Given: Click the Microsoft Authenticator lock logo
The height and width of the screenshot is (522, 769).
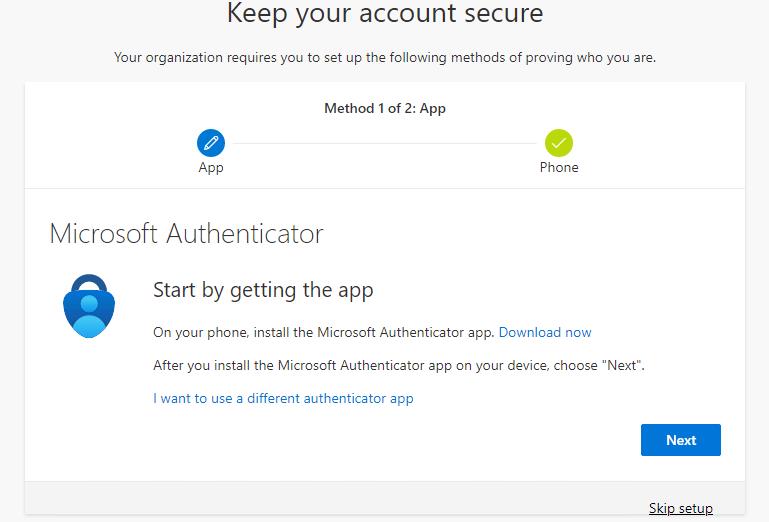Looking at the screenshot, I should point(89,304).
